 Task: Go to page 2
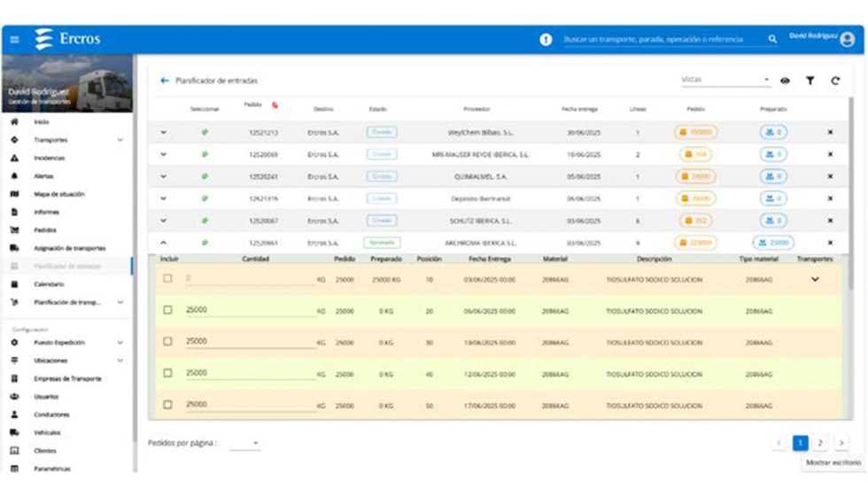tap(820, 443)
